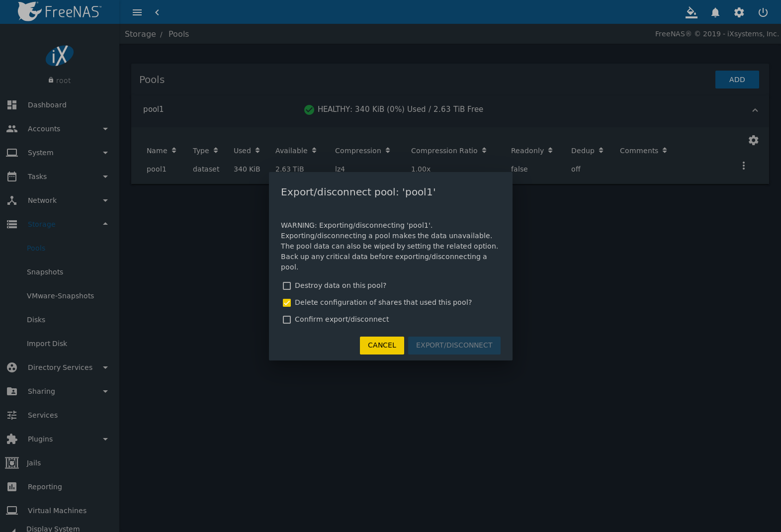Uncheck 'Delete configuration of shares' checkbox
Viewport: 781px width, 532px height.
coord(287,303)
